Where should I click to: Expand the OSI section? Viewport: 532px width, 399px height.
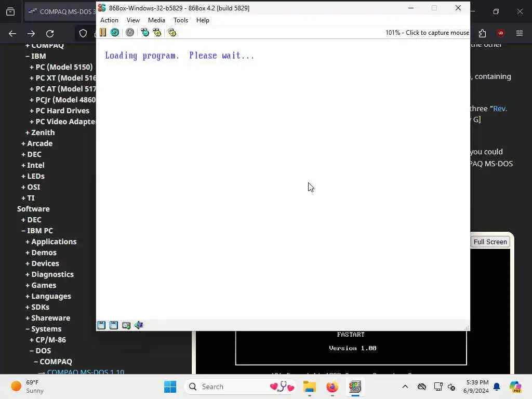point(31,187)
